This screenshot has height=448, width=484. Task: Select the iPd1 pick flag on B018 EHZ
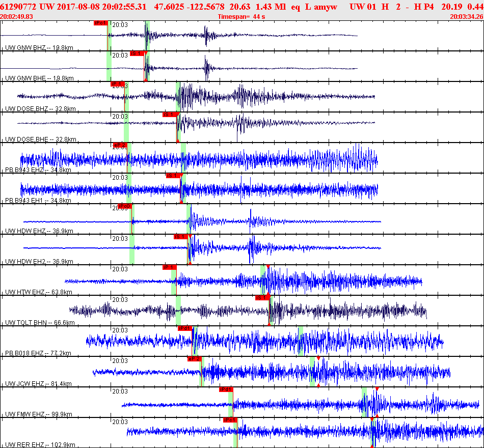click(185, 328)
